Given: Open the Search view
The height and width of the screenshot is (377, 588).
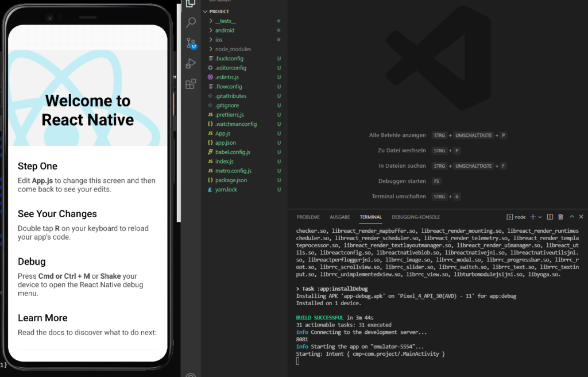Looking at the screenshot, I should pos(189,23).
